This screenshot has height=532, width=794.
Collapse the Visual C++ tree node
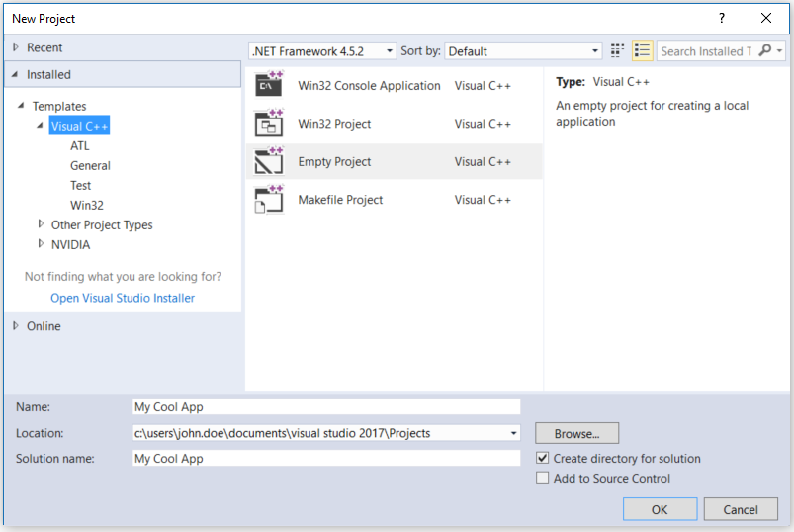pyautogui.click(x=40, y=125)
